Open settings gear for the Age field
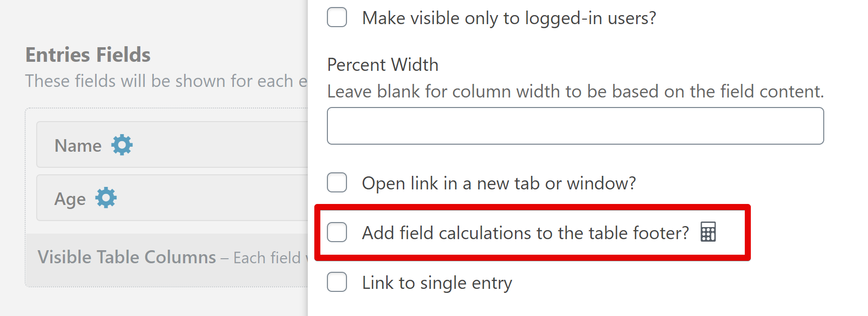Screen dimensions: 868x316 (106, 198)
